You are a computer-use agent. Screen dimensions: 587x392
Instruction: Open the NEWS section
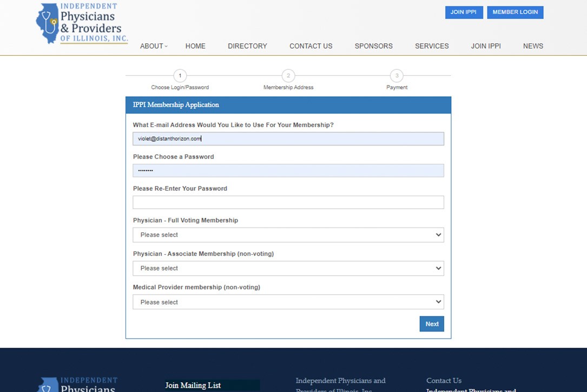pos(533,46)
